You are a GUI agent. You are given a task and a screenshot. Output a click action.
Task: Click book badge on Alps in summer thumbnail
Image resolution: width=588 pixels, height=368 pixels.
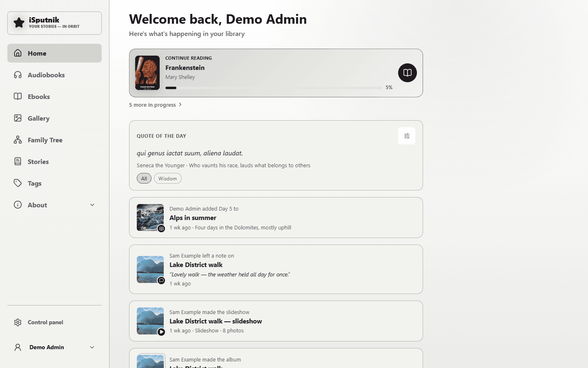(161, 229)
